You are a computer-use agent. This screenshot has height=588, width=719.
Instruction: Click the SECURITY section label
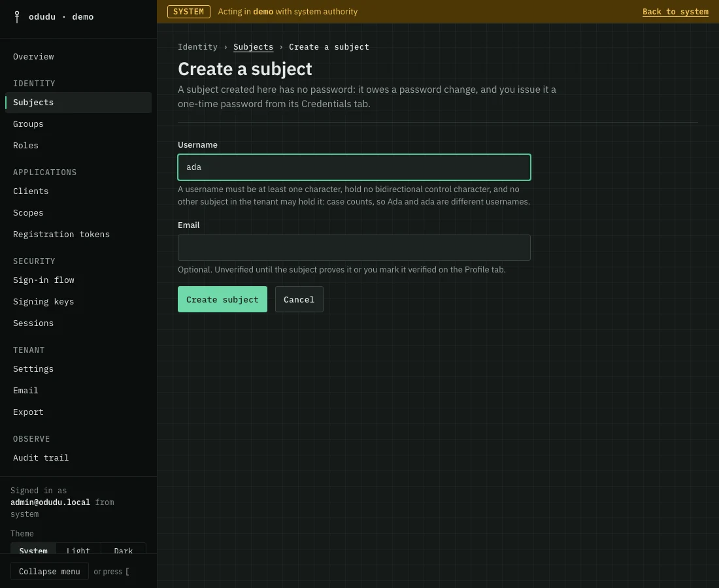pos(34,261)
